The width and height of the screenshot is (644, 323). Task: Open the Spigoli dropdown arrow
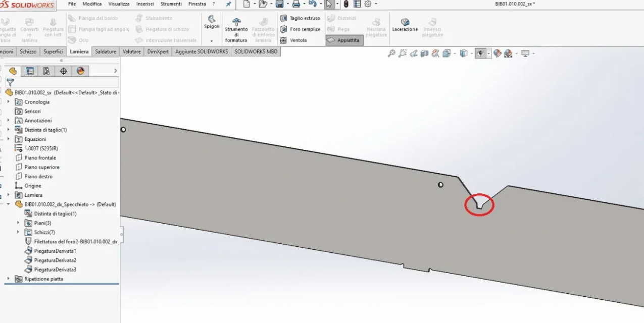tap(212, 41)
